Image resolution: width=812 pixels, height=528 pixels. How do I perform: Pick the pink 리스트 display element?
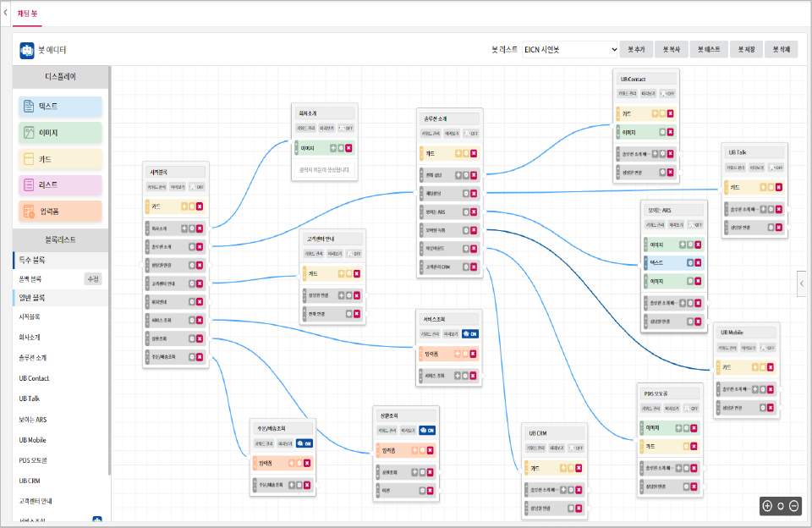click(x=60, y=185)
